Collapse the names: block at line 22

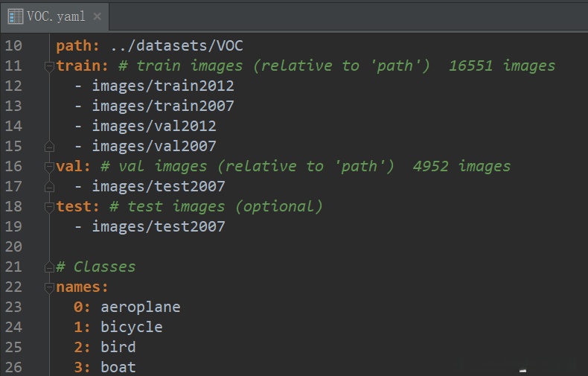tap(49, 287)
